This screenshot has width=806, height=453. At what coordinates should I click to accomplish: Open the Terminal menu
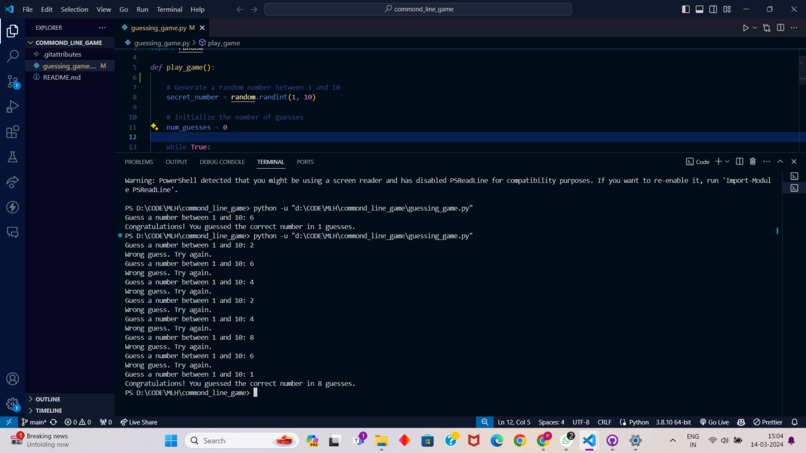click(x=169, y=9)
